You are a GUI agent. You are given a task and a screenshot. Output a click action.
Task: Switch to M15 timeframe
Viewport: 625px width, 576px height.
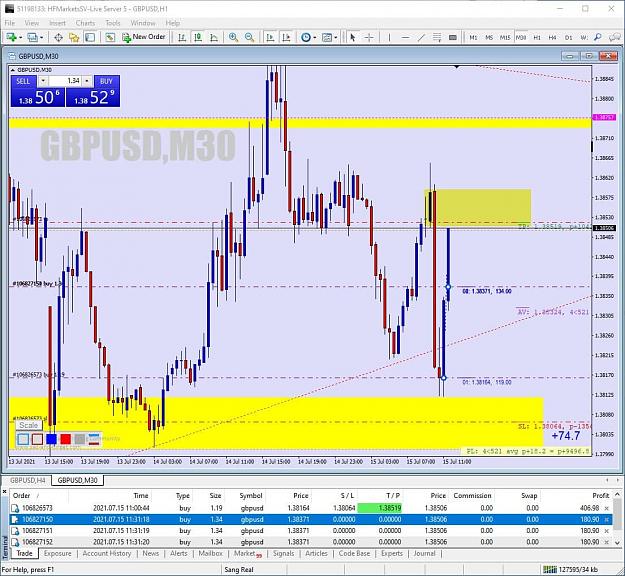tap(505, 37)
